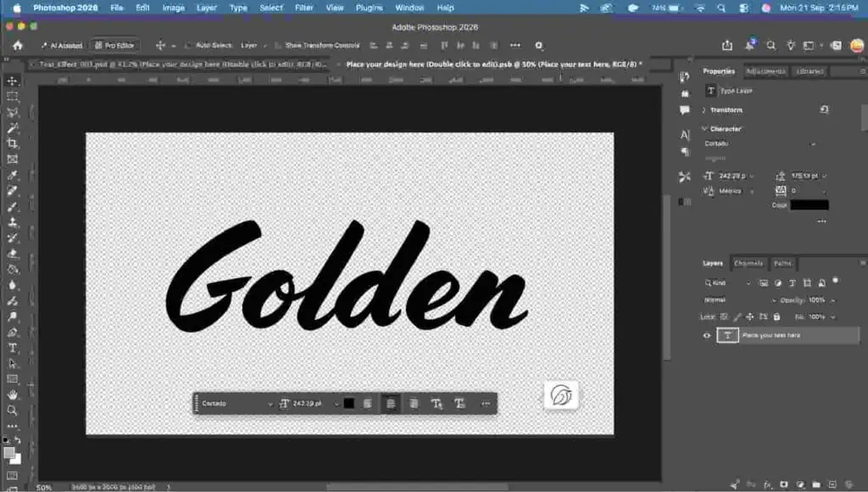Click more options in the Character section

coord(821,221)
